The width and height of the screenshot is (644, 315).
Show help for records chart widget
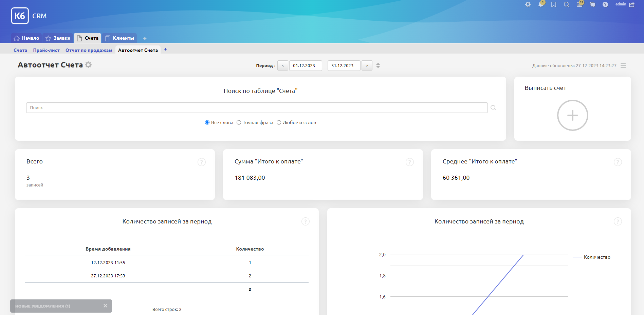point(618,221)
